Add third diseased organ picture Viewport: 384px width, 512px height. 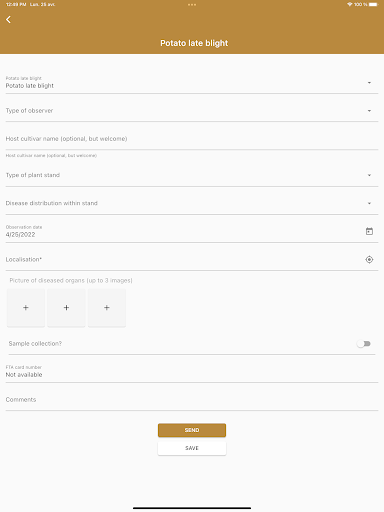[x=107, y=308]
